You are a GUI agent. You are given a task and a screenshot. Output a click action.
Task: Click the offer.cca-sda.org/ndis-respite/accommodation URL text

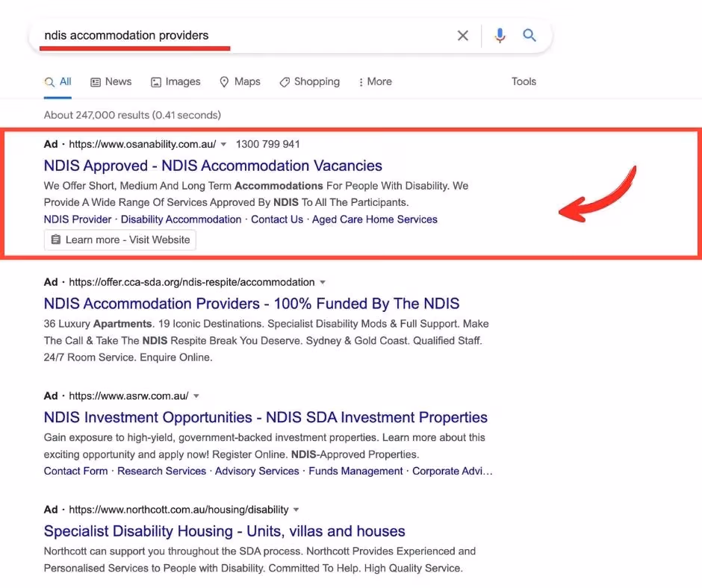(192, 282)
